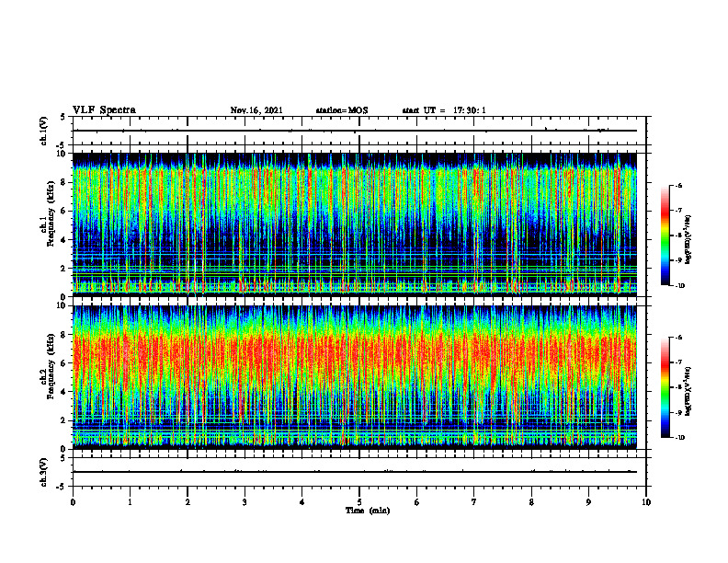Click the "5" tick on ch.1(V) axis
The height and width of the screenshot is (563, 728).
tap(64, 117)
